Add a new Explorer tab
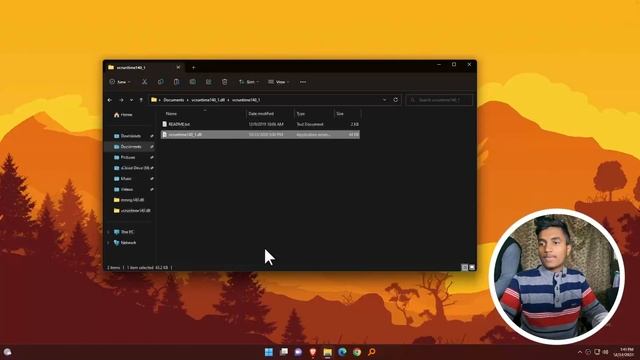Viewport: 640px width, 360px height. pyautogui.click(x=193, y=67)
